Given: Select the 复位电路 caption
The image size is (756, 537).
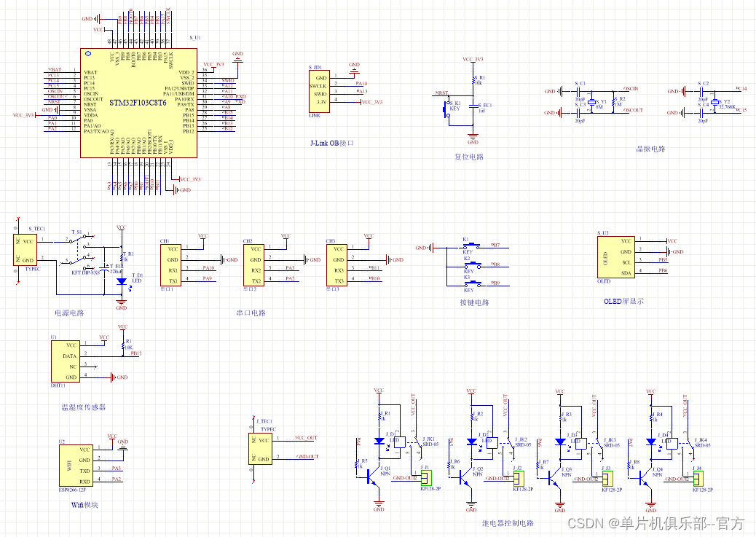Looking at the screenshot, I should coord(469,157).
